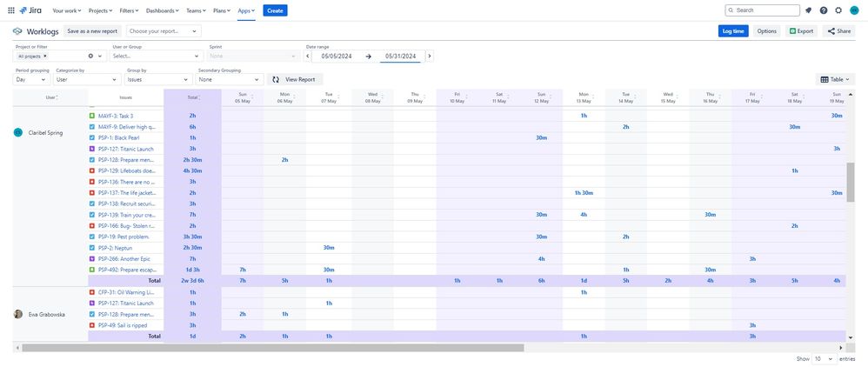The height and width of the screenshot is (367, 868).
Task: Open the Dashboards menu
Action: point(163,10)
